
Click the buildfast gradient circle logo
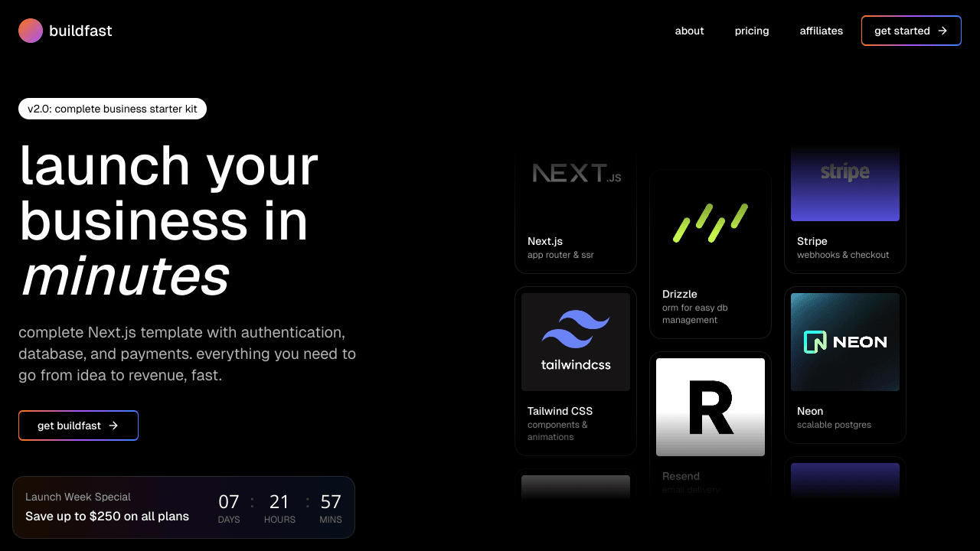tap(31, 31)
